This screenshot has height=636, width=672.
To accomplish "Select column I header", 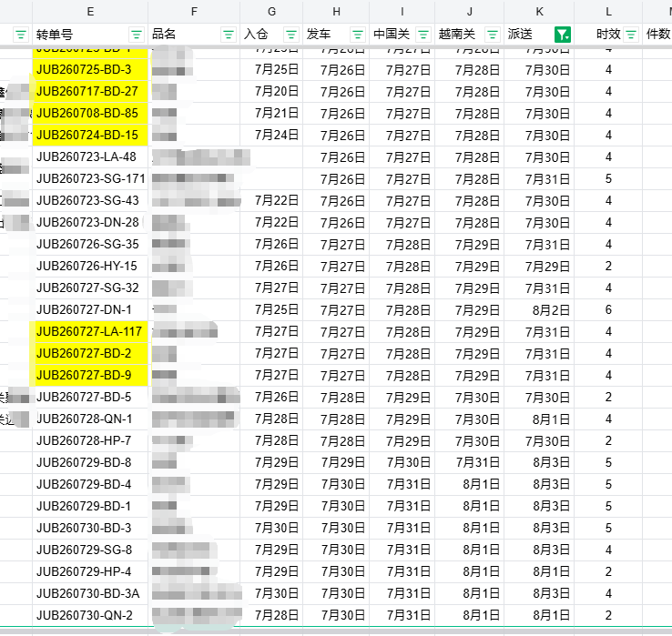I will click(x=402, y=12).
